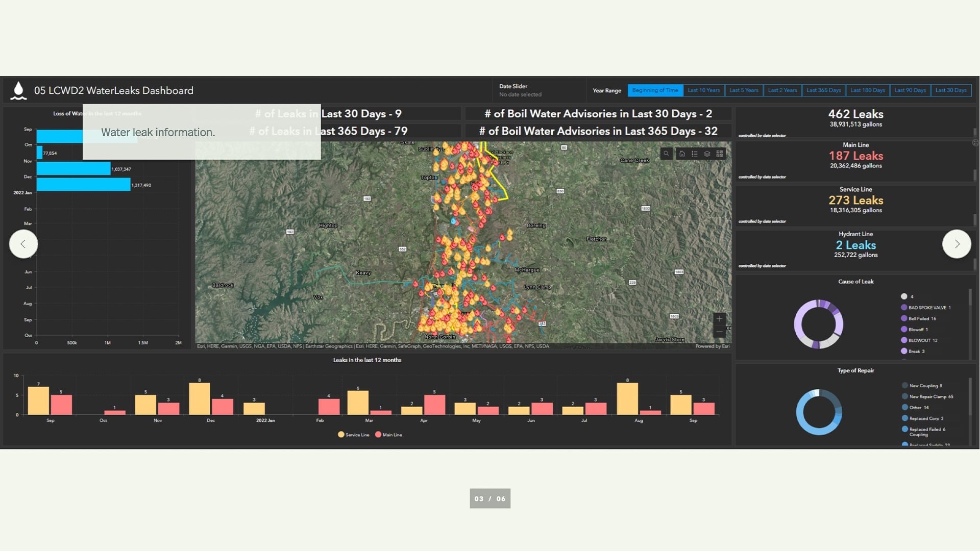980x551 pixels.
Task: Click Leaks in the last 12 months title
Action: [x=367, y=360]
